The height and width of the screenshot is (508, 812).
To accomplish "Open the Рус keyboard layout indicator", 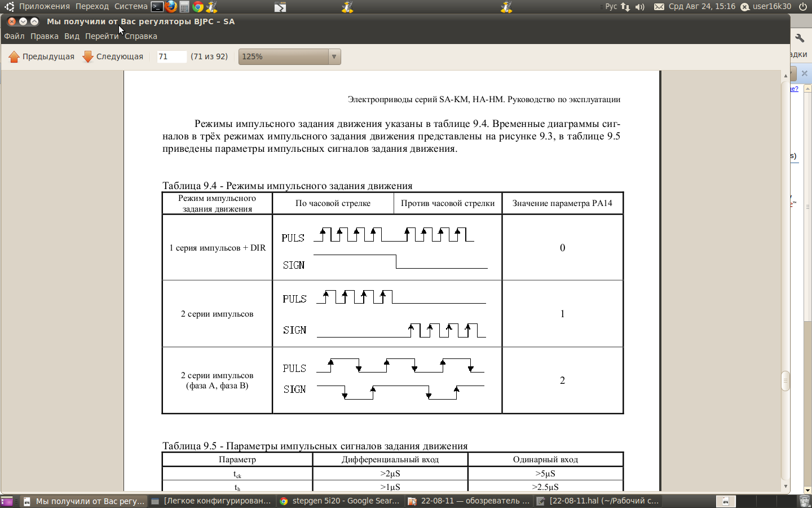I will pos(611,7).
